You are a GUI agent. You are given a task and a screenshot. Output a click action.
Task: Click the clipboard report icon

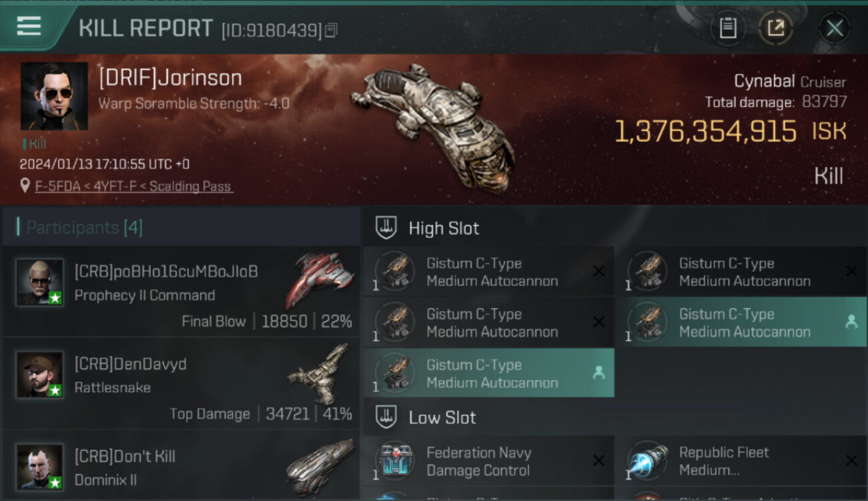click(x=728, y=28)
